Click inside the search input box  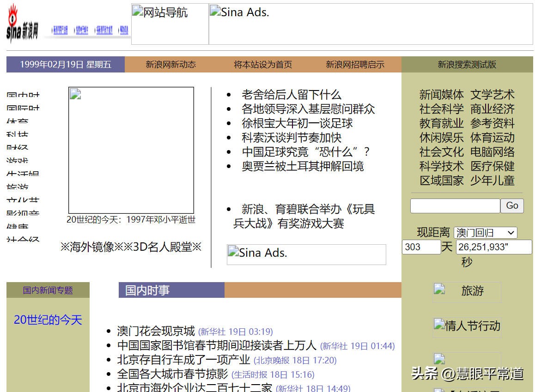pos(454,206)
